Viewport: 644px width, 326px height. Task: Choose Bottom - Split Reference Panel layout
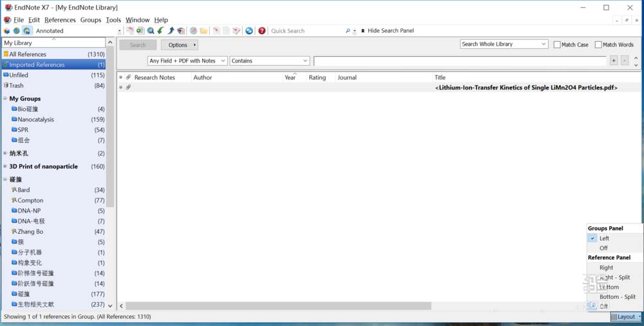[614, 297]
